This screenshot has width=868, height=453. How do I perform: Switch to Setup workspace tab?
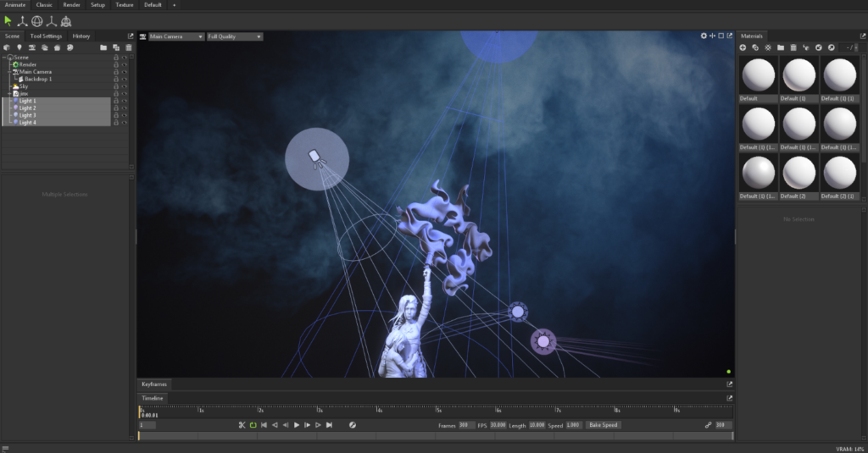coord(98,5)
